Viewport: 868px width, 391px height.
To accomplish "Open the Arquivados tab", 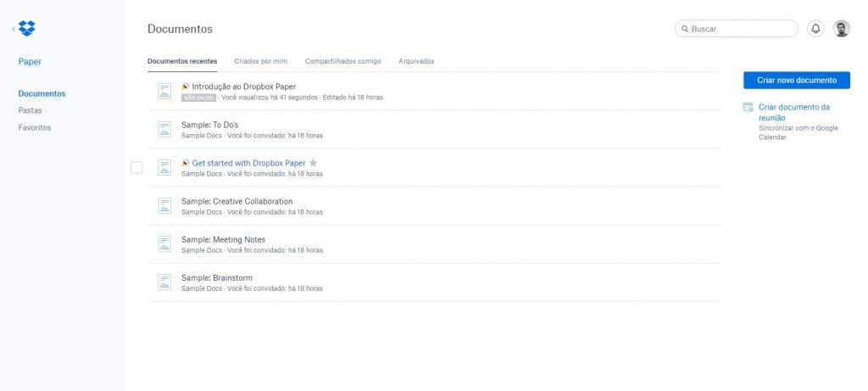I will [416, 61].
